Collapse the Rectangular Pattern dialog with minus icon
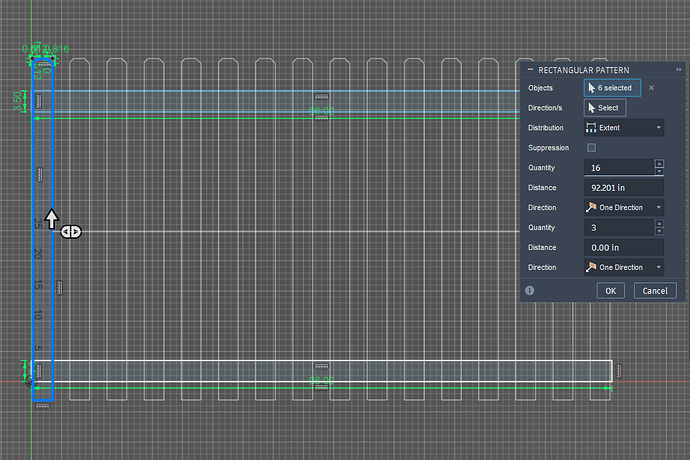Viewport: 690px width, 460px height. tap(530, 68)
